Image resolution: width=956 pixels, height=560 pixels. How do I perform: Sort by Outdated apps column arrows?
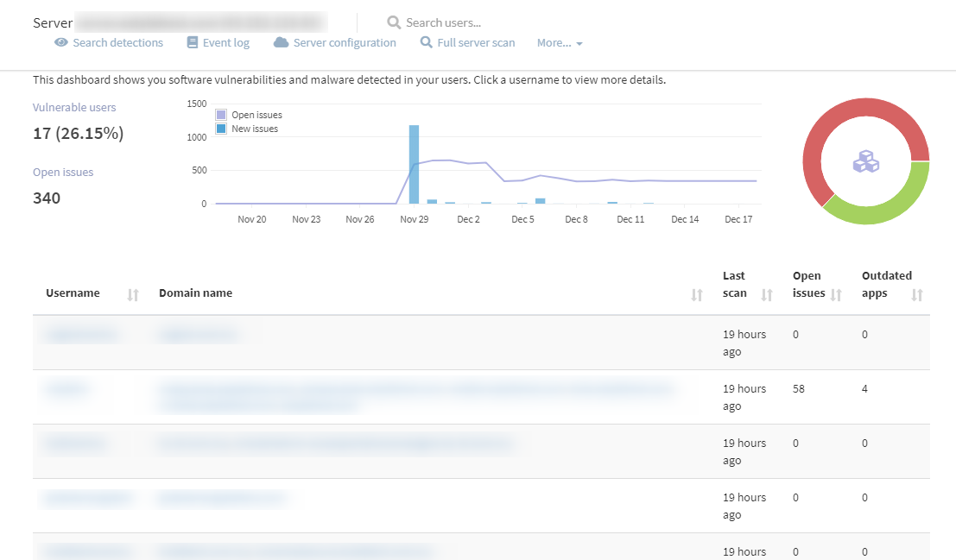click(x=917, y=295)
